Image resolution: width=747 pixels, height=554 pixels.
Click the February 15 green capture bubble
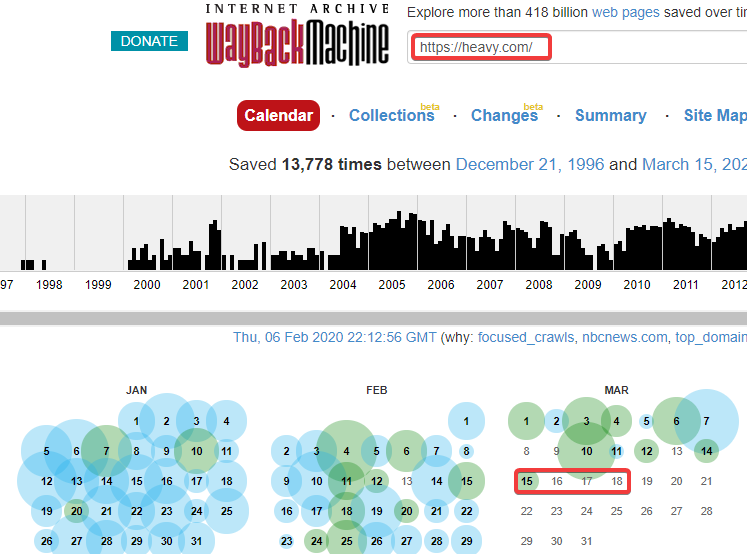pos(466,481)
